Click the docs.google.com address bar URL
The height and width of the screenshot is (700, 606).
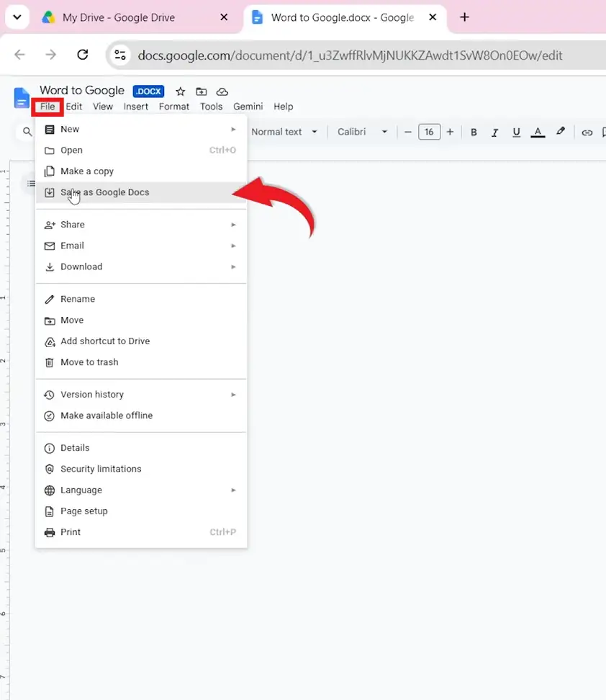click(350, 55)
